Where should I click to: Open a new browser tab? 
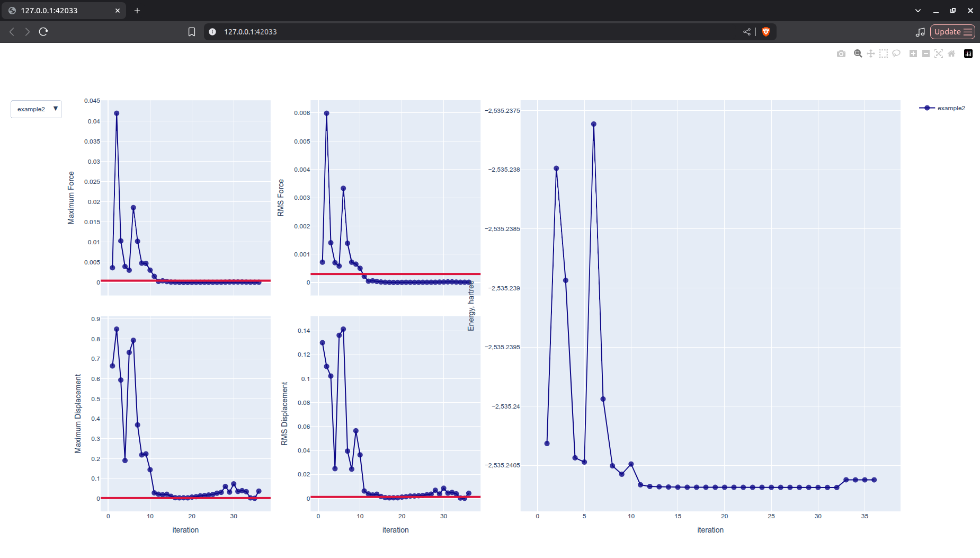pos(137,11)
